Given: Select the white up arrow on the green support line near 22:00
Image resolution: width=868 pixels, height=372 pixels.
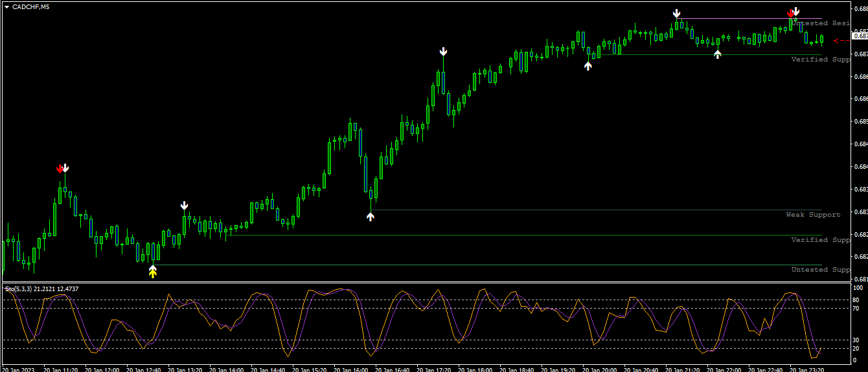Looking at the screenshot, I should (718, 54).
